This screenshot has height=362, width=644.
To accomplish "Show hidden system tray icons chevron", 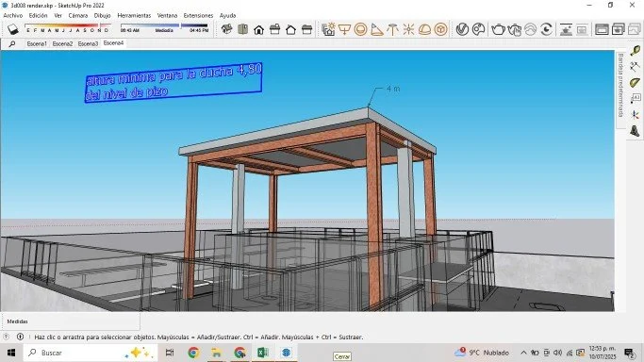I will pos(523,353).
